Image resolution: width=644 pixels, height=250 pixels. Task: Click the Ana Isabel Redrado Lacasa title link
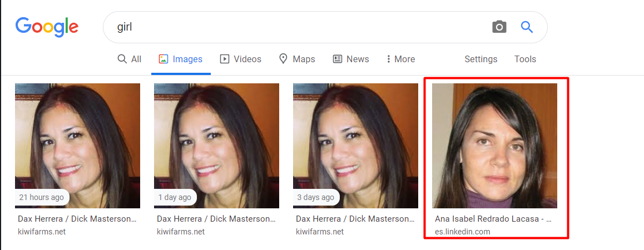click(493, 219)
